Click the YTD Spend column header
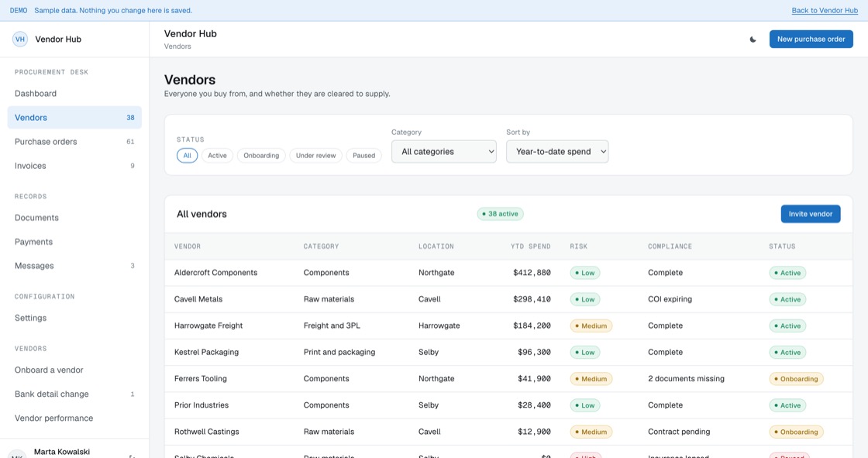 point(530,246)
